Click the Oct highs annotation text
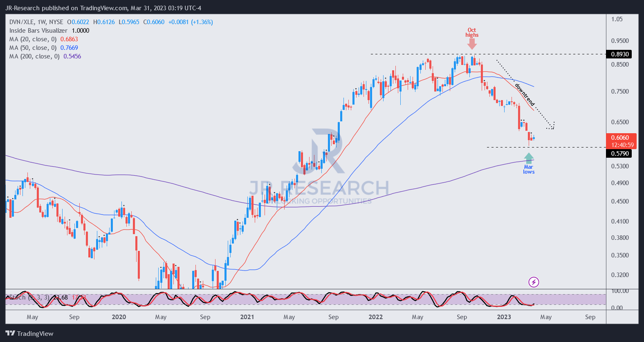The width and height of the screenshot is (644, 342). [472, 32]
